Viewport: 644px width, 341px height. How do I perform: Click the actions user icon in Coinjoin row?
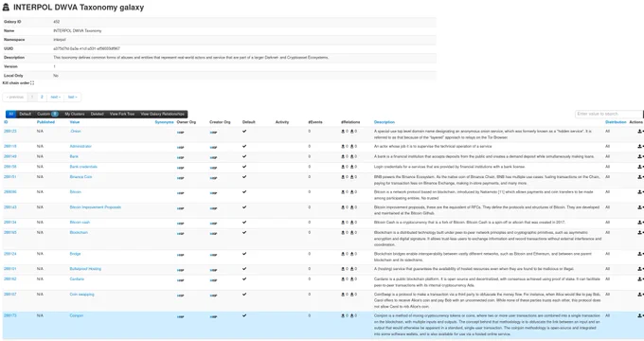tap(639, 316)
